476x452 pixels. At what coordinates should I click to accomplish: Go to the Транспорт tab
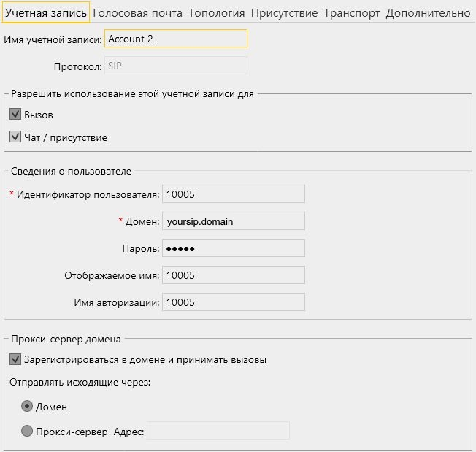[352, 13]
